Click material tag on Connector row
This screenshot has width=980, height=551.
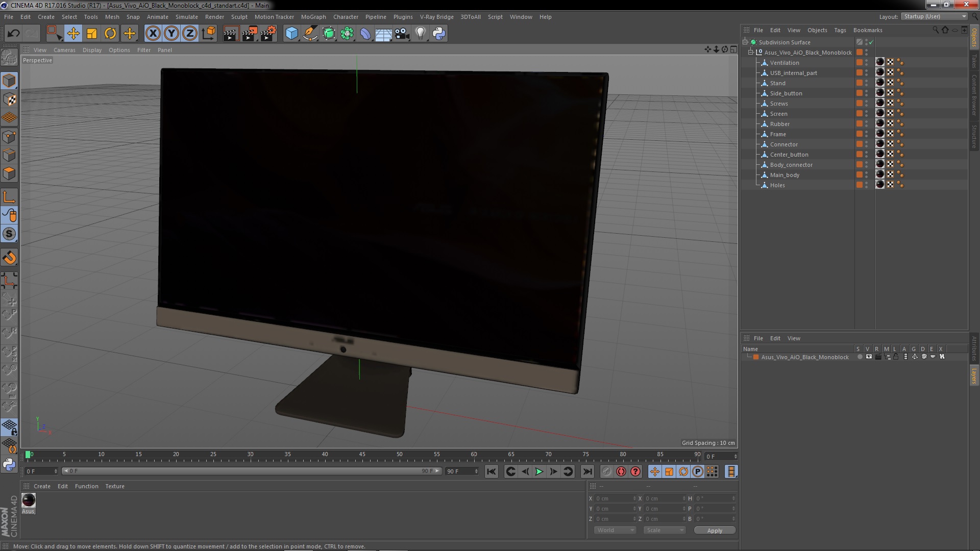tap(880, 144)
